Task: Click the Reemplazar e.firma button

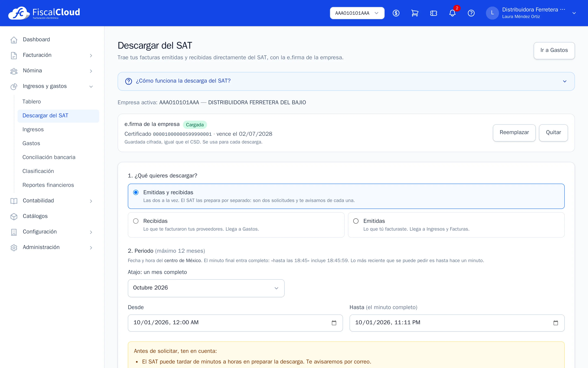Action: click(x=514, y=132)
